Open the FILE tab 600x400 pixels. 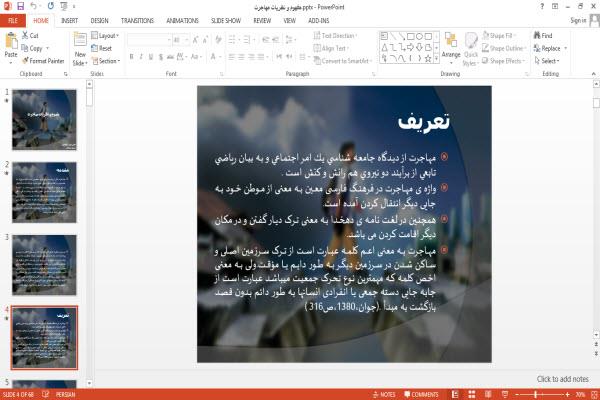(13, 21)
